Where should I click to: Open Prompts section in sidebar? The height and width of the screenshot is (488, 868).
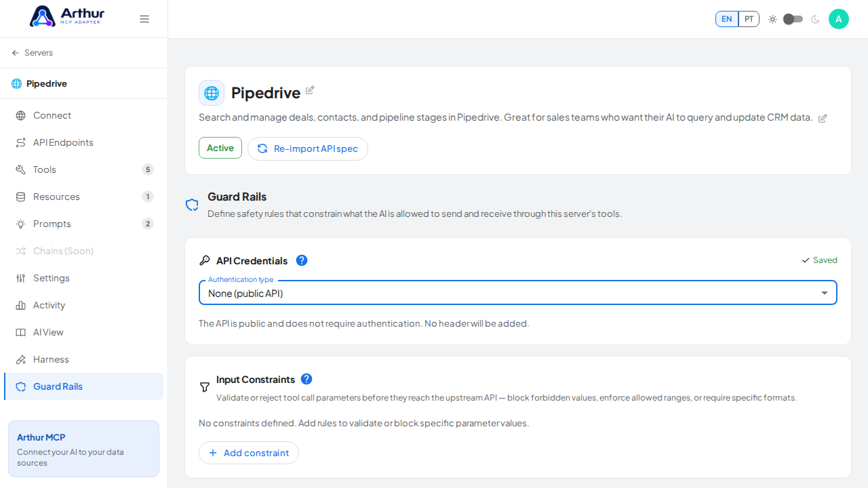pyautogui.click(x=84, y=224)
